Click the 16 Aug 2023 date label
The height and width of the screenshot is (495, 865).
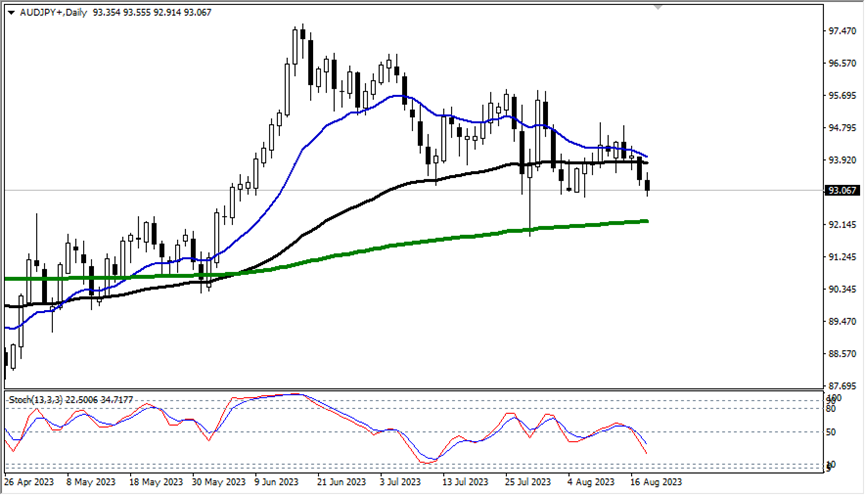coord(656,481)
